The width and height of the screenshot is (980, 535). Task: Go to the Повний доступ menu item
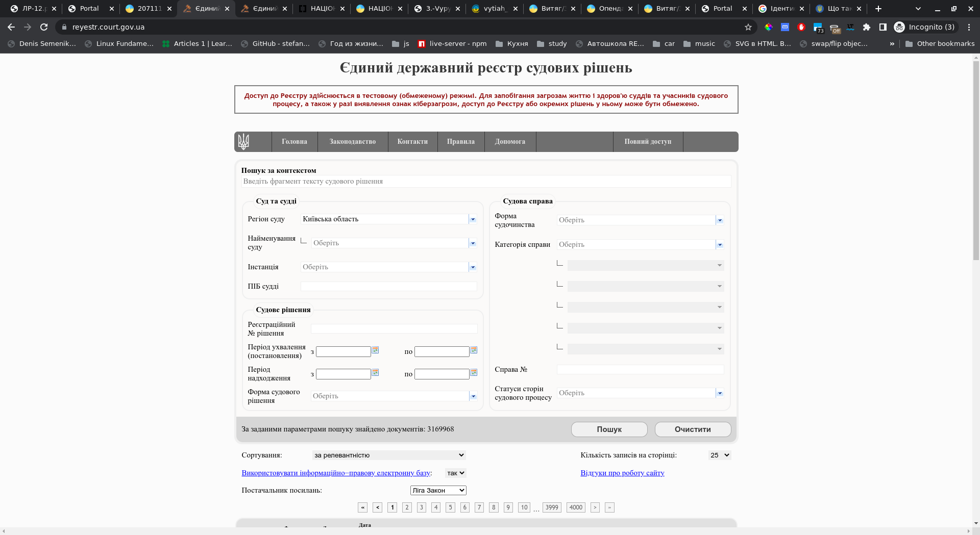648,142
